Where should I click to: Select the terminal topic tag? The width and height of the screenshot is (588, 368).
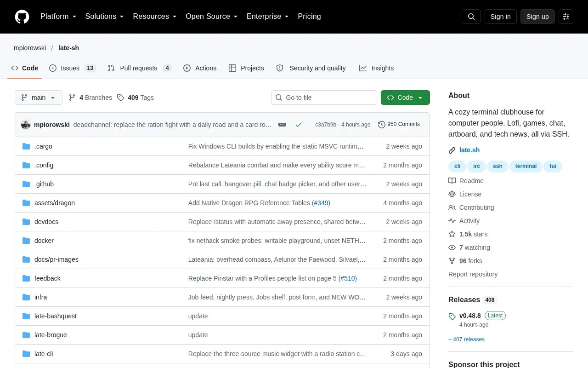click(x=526, y=166)
